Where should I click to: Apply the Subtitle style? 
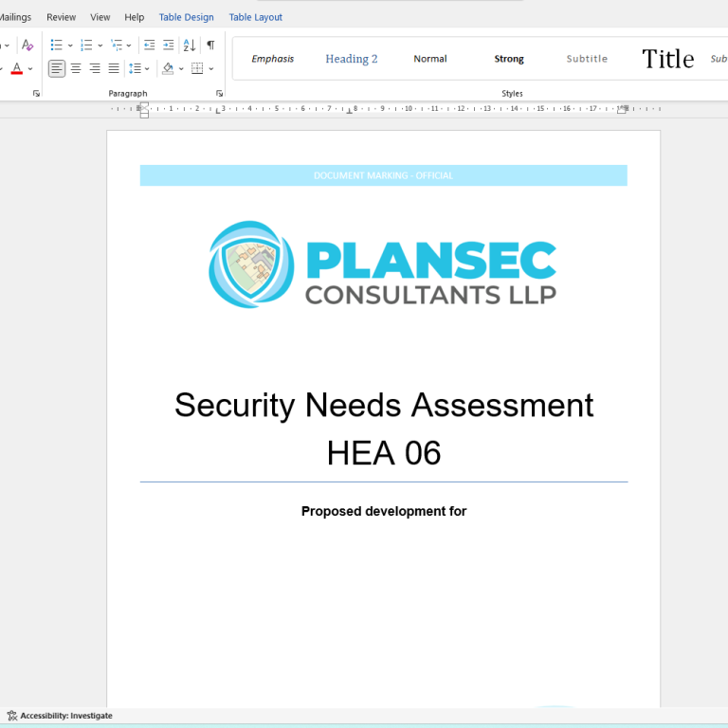587,59
